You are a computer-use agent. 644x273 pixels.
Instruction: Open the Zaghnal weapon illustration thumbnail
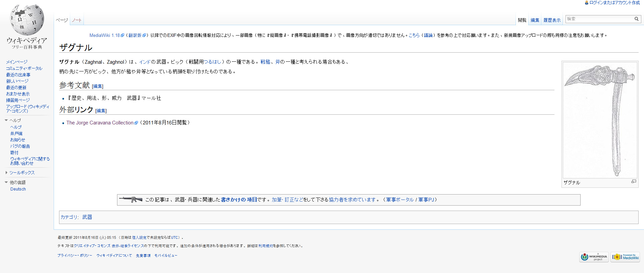pyautogui.click(x=600, y=120)
